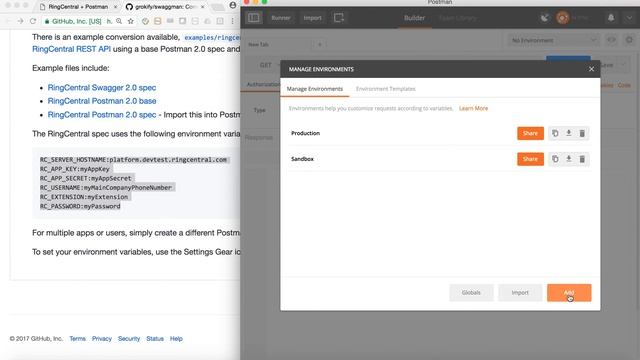
Task: Click the GitHub, Inc. secure lock indicator
Action: coord(73,21)
